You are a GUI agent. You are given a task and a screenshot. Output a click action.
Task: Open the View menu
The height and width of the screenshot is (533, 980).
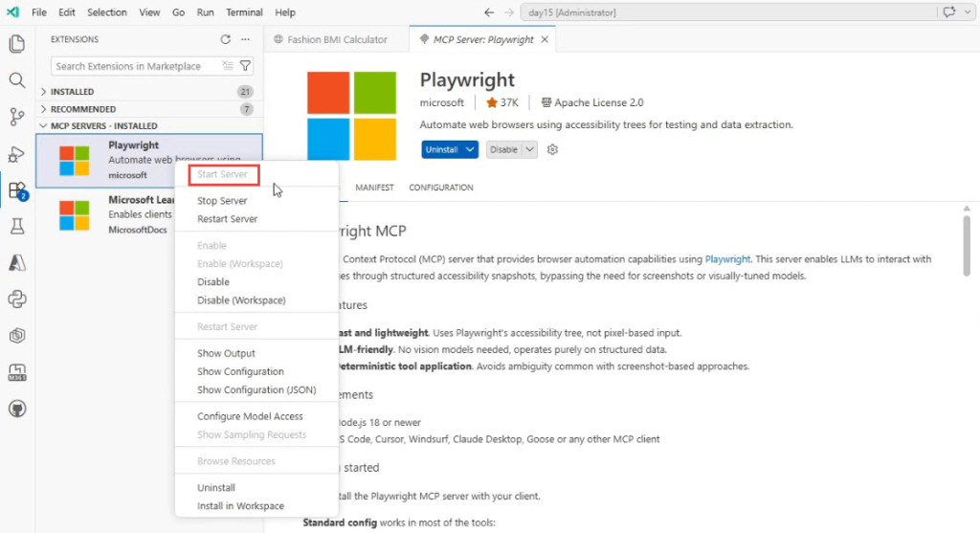[149, 12]
